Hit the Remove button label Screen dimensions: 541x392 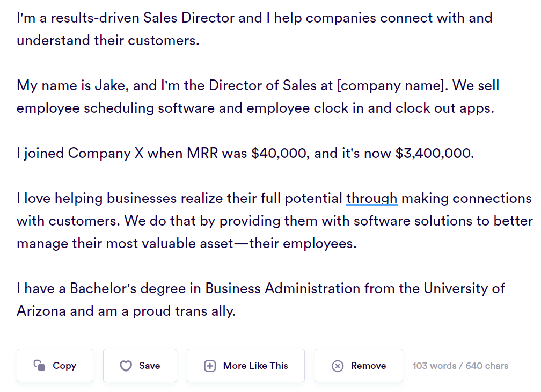pyautogui.click(x=368, y=366)
